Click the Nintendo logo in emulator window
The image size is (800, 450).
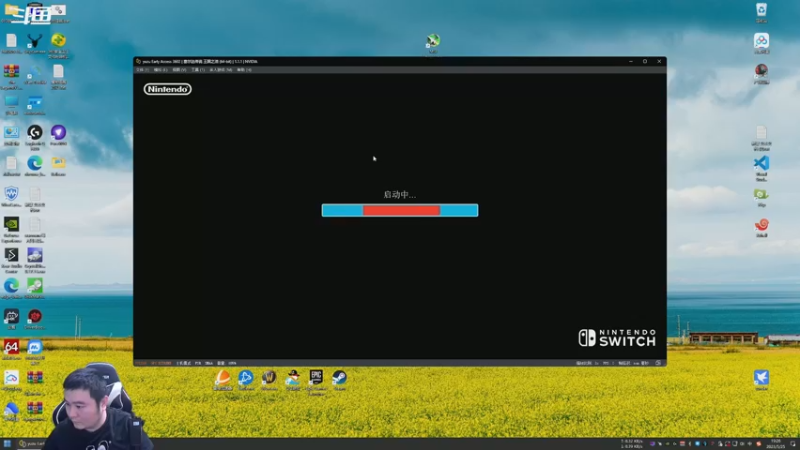[x=167, y=89]
